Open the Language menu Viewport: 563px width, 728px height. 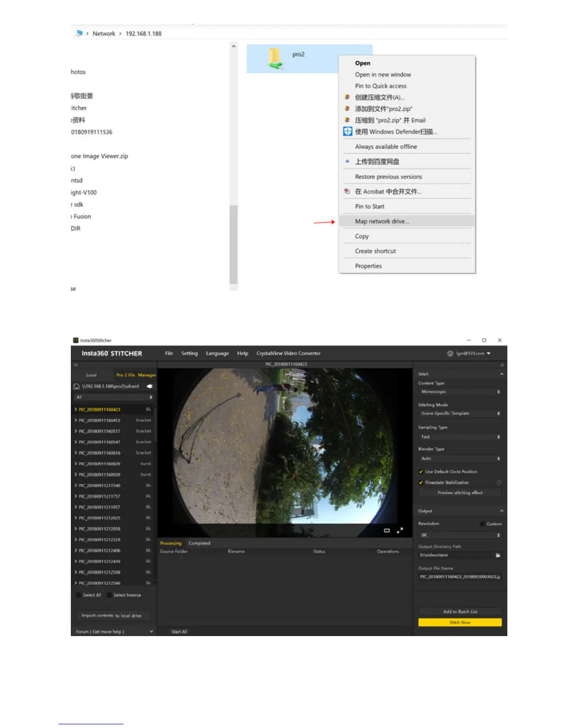click(x=218, y=353)
